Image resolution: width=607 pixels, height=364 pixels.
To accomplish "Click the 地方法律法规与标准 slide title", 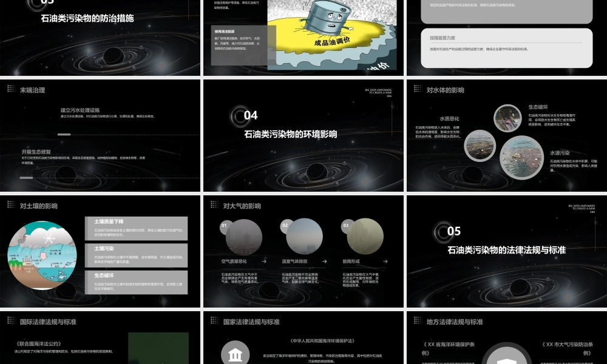I will point(455,322).
